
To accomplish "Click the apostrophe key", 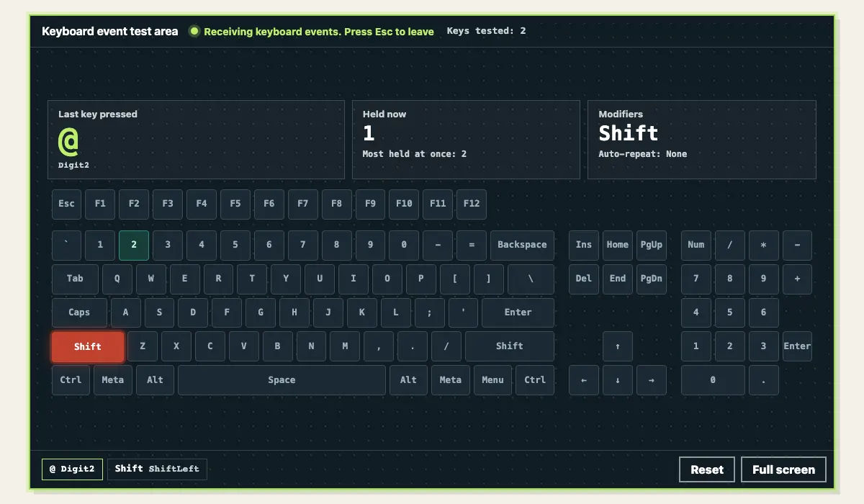I will coord(463,312).
